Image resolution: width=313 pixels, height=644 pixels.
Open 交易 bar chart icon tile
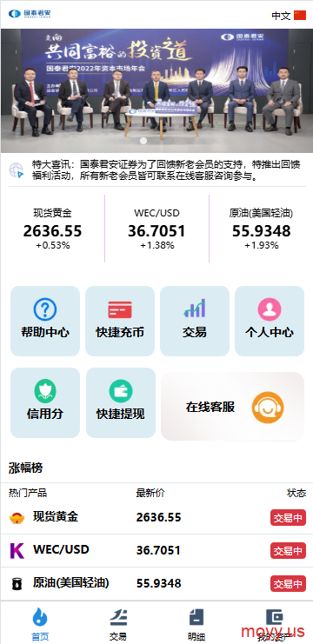[195, 309]
